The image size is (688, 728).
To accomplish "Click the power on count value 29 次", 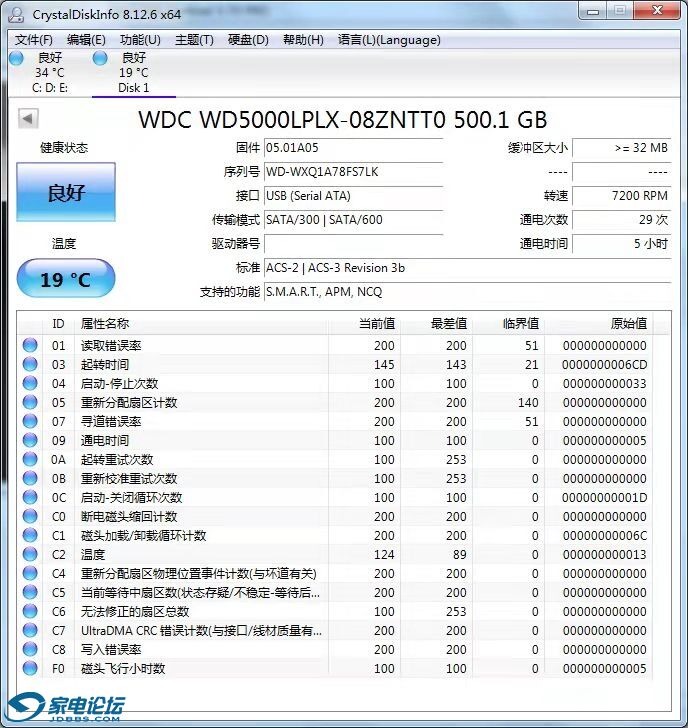I will click(622, 220).
